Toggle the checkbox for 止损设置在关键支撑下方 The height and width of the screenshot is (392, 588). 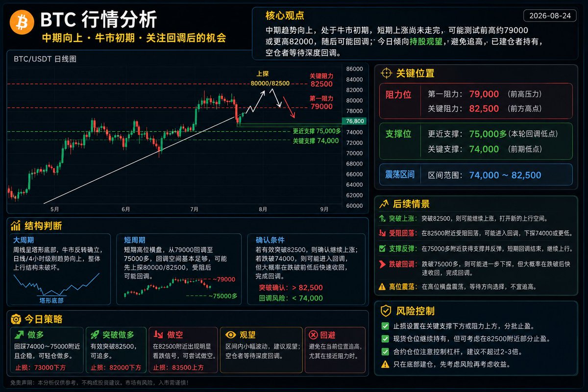pyautogui.click(x=385, y=326)
